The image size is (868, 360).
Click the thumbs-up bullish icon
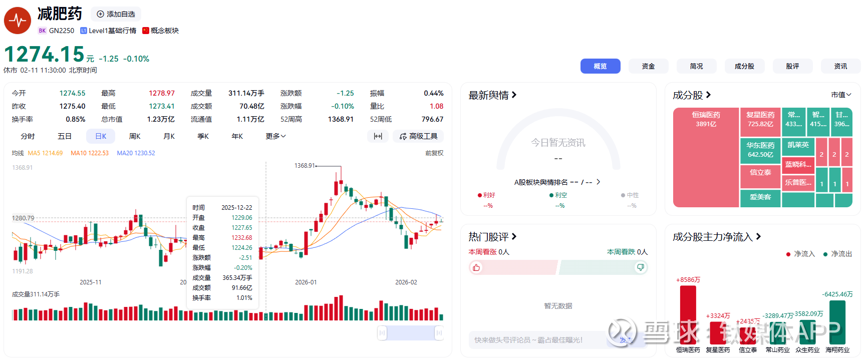click(476, 267)
